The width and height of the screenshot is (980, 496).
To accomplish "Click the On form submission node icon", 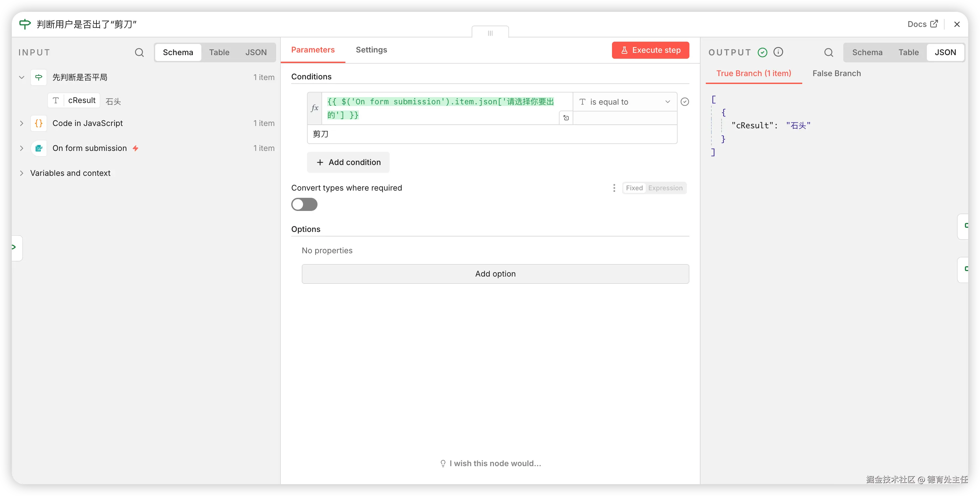I will pyautogui.click(x=39, y=148).
